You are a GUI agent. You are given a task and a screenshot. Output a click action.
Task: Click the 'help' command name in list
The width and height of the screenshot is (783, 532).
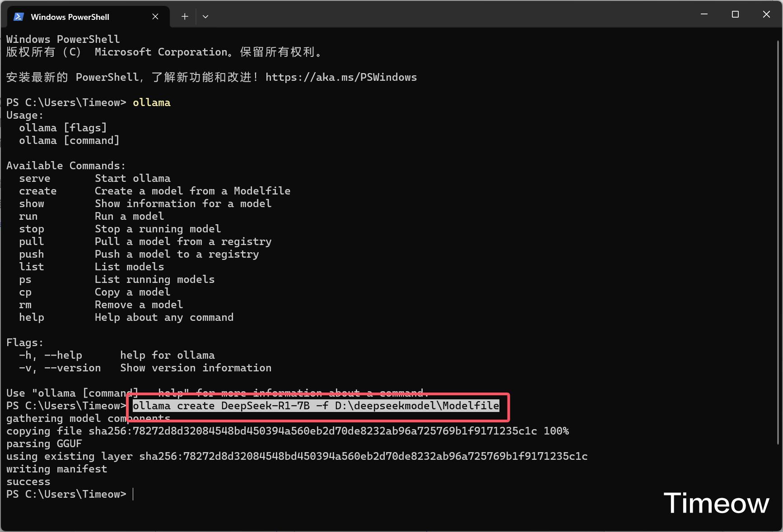pyautogui.click(x=32, y=317)
